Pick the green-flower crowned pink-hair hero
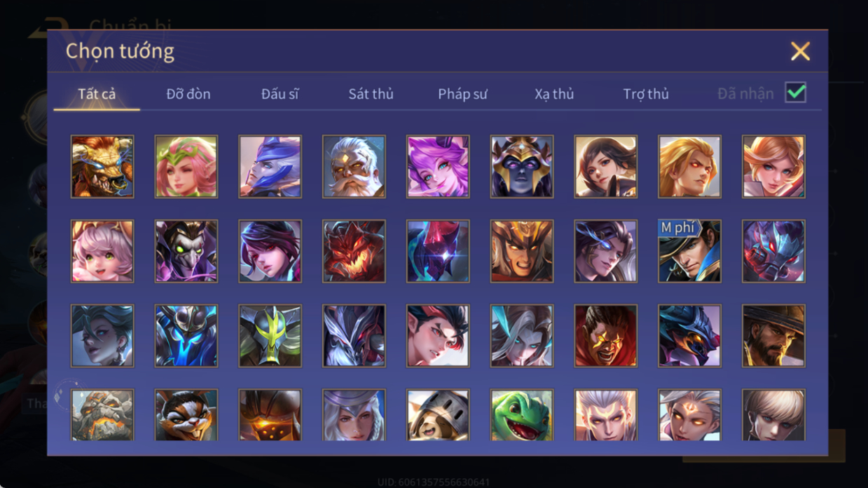The image size is (868, 488). 186,167
